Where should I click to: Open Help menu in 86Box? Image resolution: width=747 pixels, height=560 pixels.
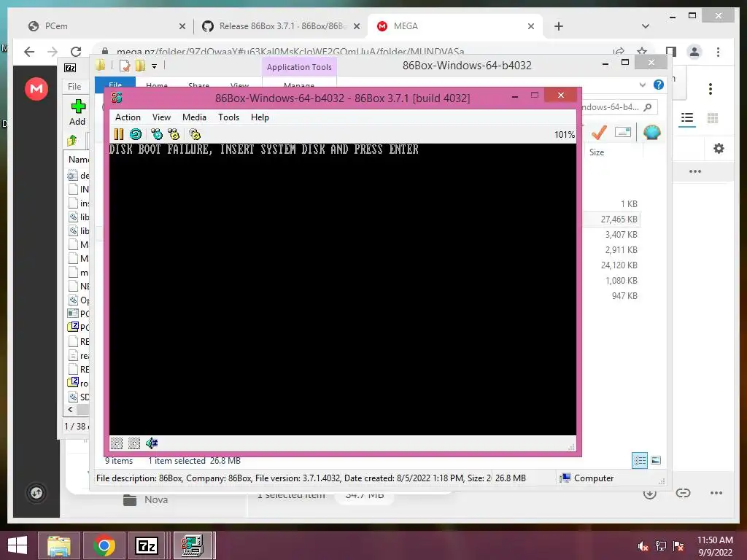(260, 117)
